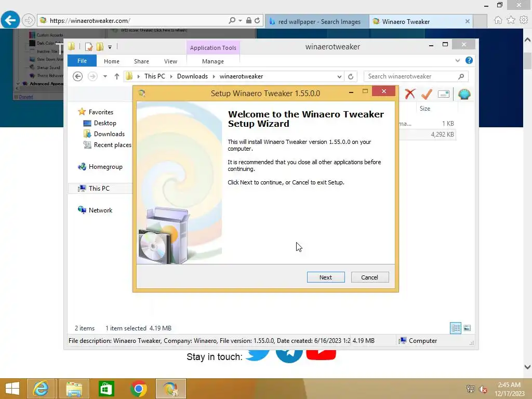Open browser favorites star

pos(511,20)
